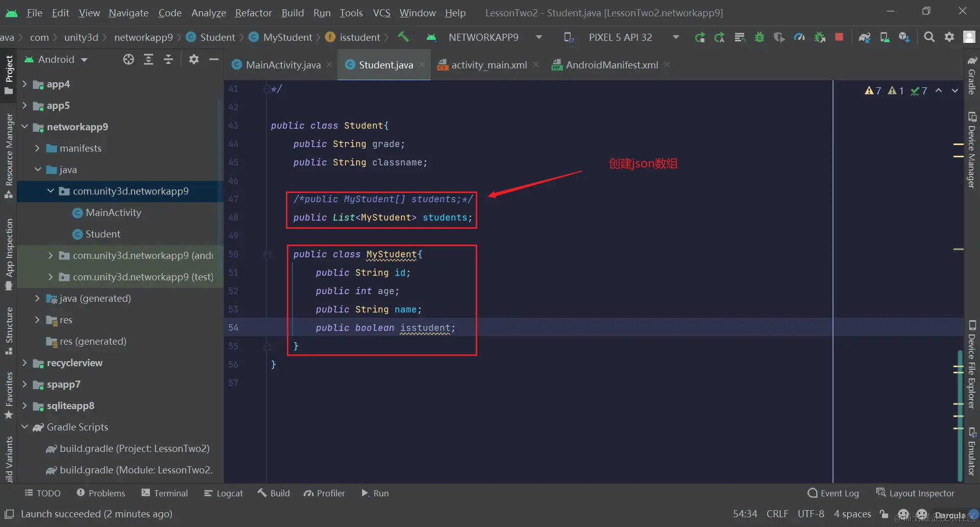
Task: Open Search Everywhere magnifier icon
Action: [929, 37]
